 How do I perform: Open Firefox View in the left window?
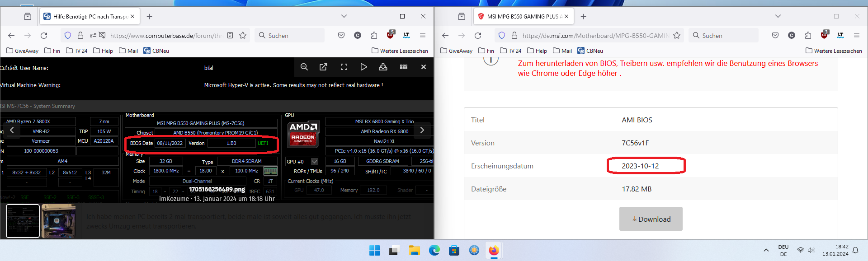(28, 17)
